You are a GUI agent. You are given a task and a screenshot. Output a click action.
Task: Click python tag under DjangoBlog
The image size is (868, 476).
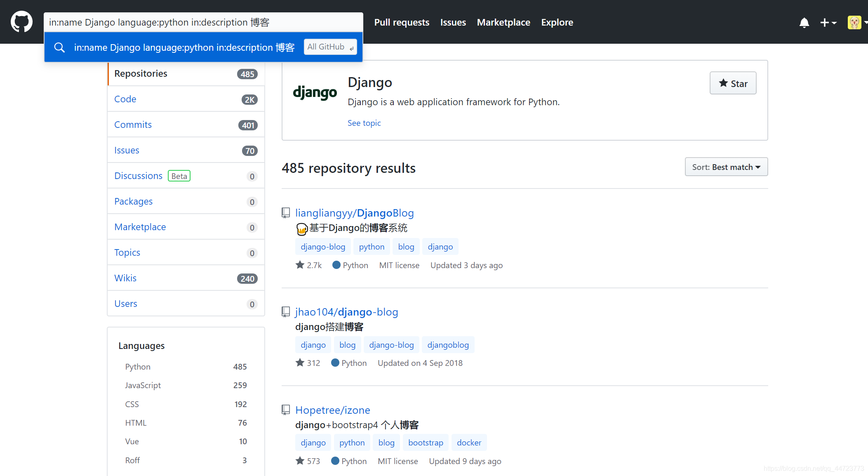tap(372, 247)
